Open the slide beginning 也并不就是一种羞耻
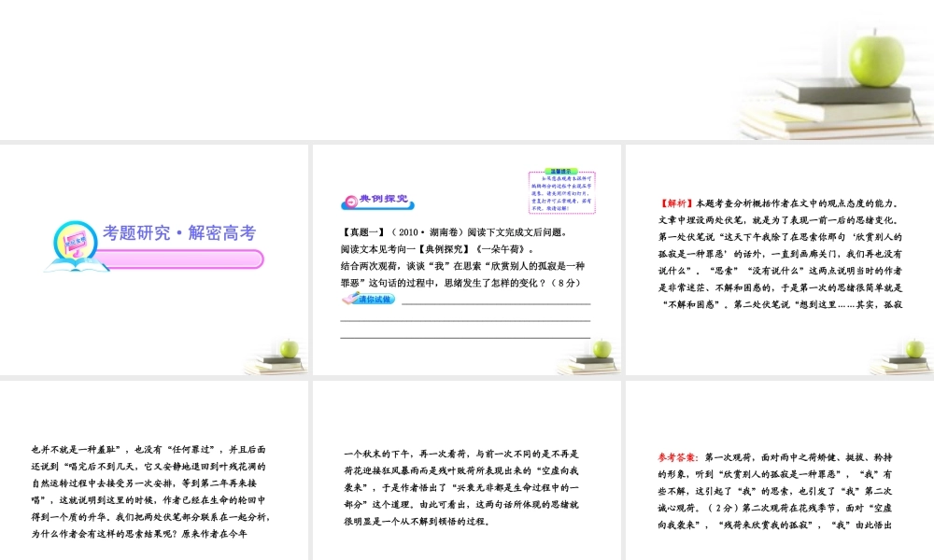This screenshot has height=560, width=934. coord(154,470)
